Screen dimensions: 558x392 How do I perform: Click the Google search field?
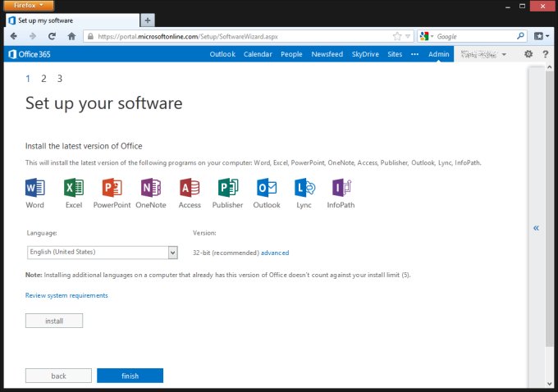pos(474,36)
